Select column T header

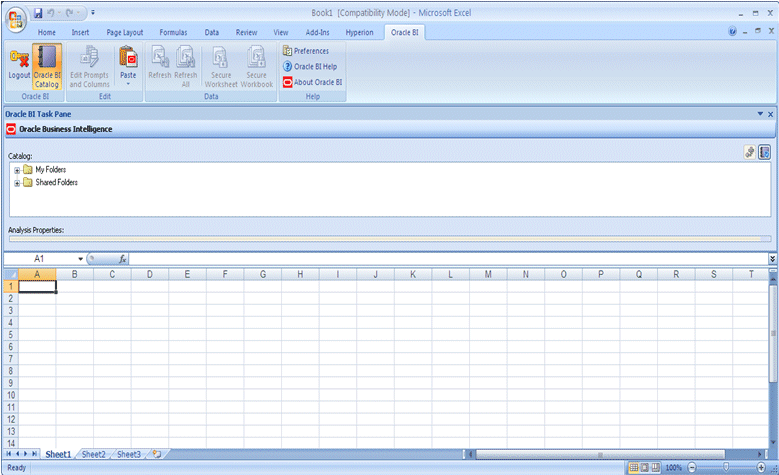click(751, 274)
